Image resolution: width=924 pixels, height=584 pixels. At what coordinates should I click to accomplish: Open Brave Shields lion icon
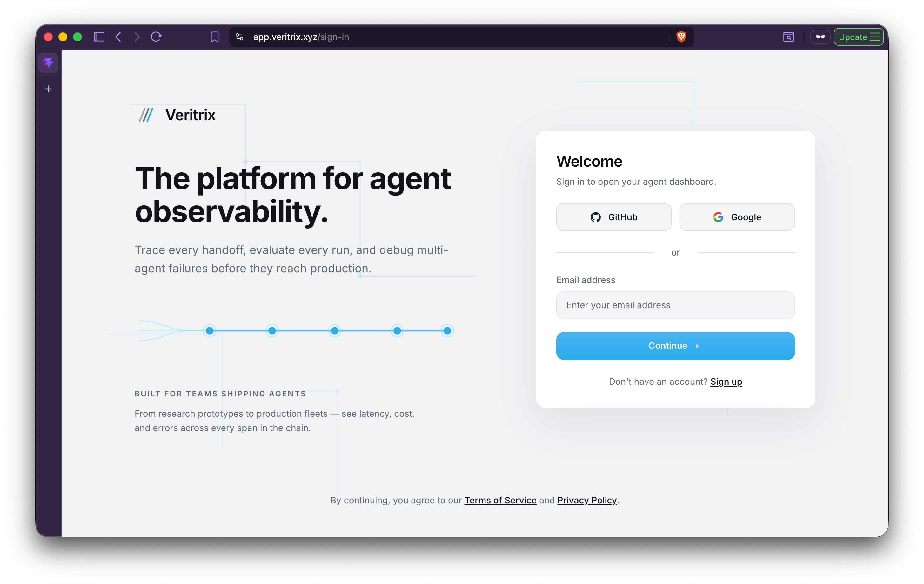tap(681, 37)
